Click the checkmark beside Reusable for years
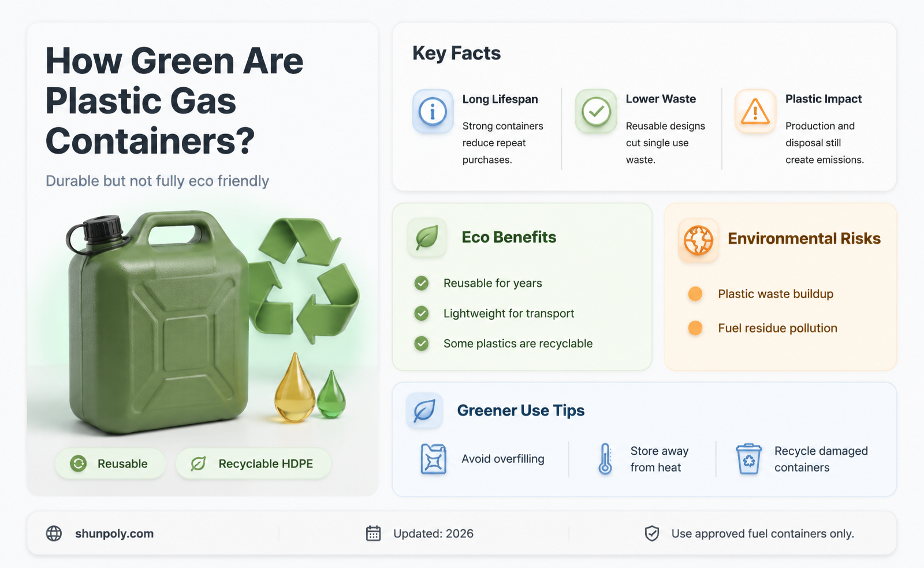 [x=422, y=283]
